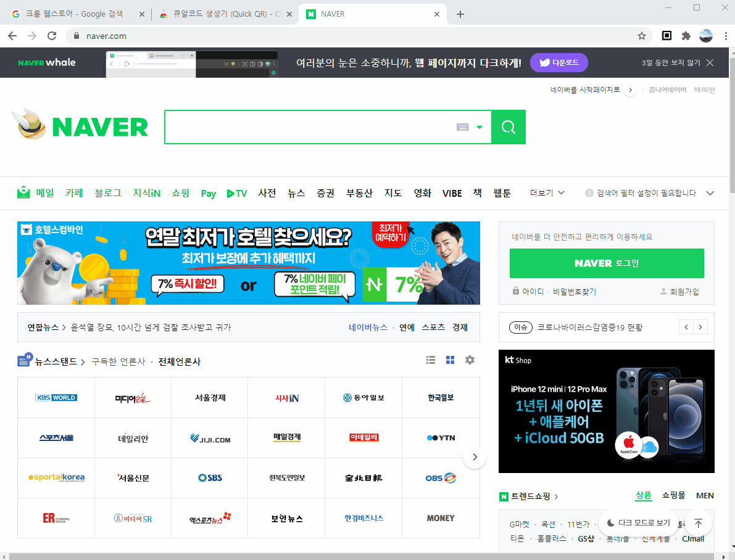Screen dimensions: 735x560
Task: Open 지도 map menu item
Action: tap(393, 193)
